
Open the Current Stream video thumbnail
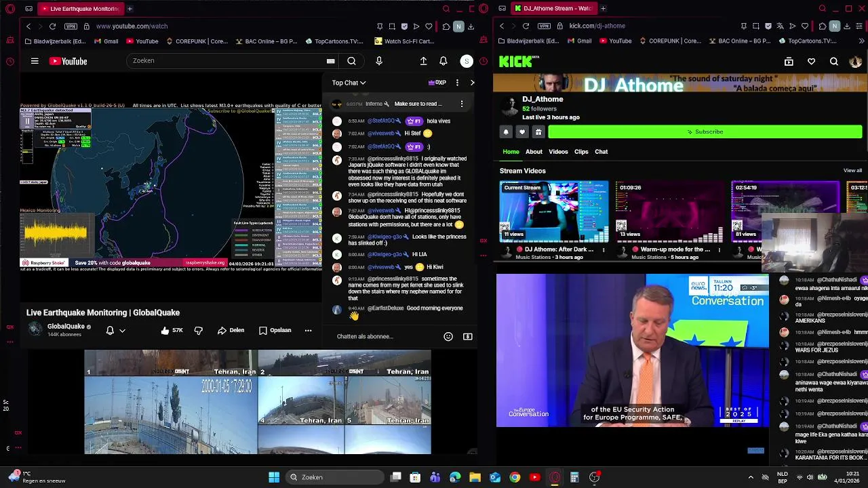[554, 211]
